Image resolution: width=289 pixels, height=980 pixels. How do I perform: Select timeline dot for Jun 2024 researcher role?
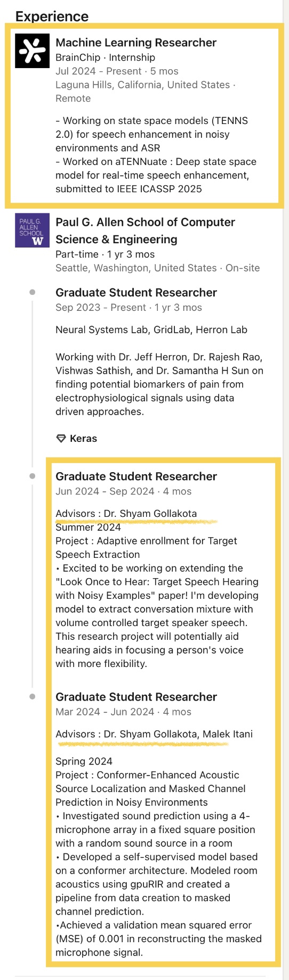click(x=33, y=476)
